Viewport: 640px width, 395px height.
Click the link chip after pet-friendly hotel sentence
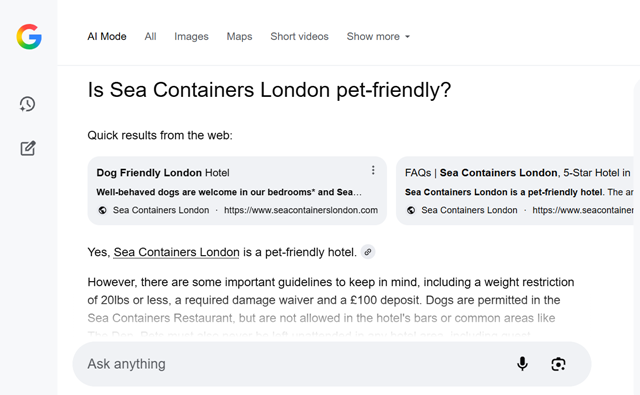[x=368, y=252]
